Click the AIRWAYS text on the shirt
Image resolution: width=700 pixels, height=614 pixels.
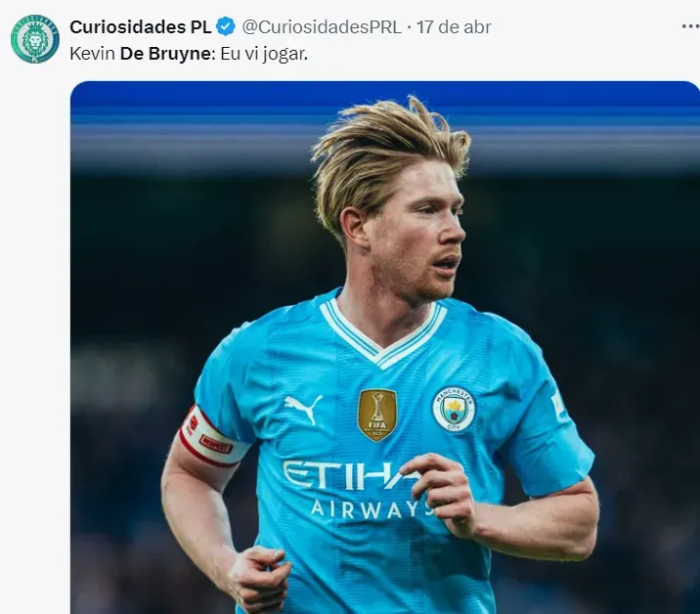pyautogui.click(x=371, y=509)
